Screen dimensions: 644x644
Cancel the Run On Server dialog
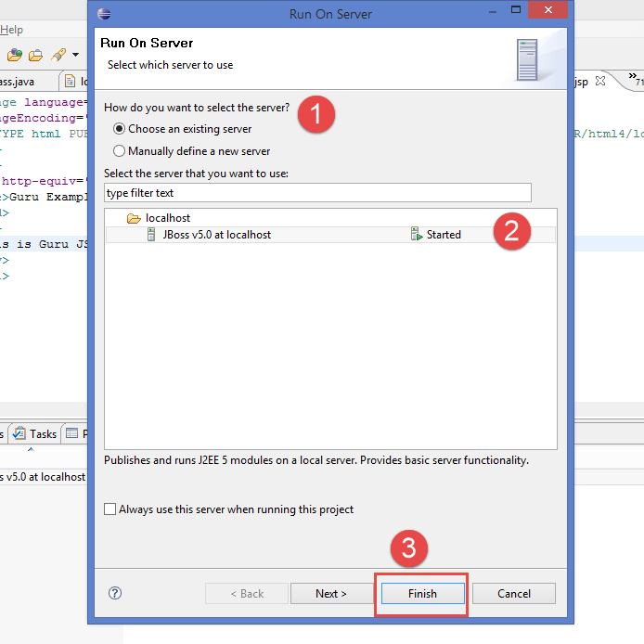514,594
